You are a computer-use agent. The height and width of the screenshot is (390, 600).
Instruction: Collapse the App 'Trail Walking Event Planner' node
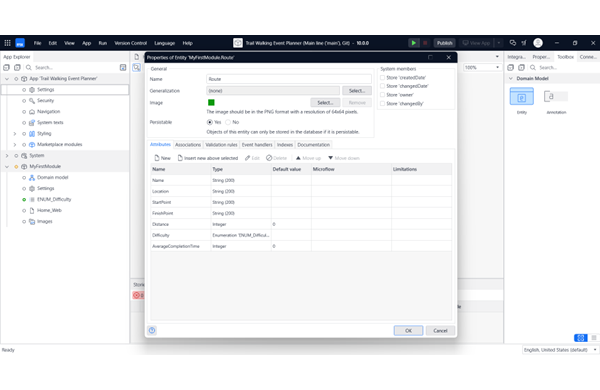coord(7,78)
